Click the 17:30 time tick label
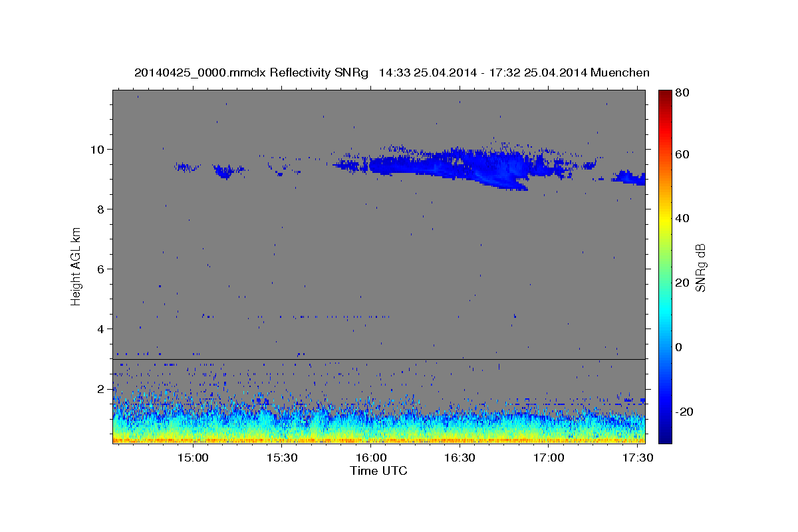This screenshot has width=798, height=532. [637, 458]
